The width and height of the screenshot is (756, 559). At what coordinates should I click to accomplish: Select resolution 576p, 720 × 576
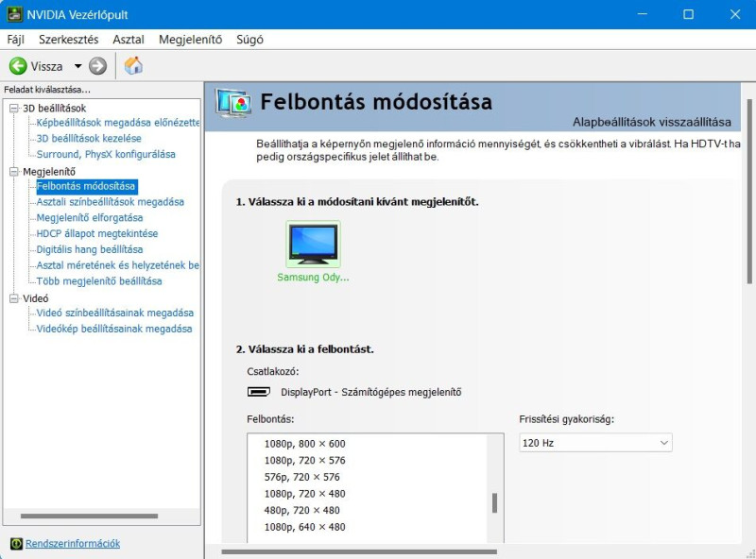301,477
